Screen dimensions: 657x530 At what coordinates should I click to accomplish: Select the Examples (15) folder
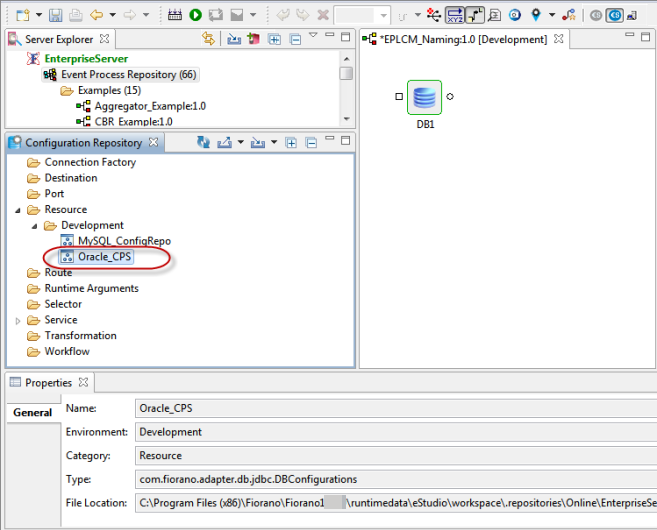(x=109, y=90)
